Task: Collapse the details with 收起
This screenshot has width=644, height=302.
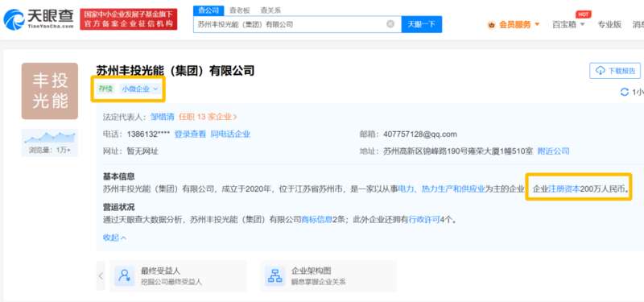Action: pyautogui.click(x=114, y=238)
